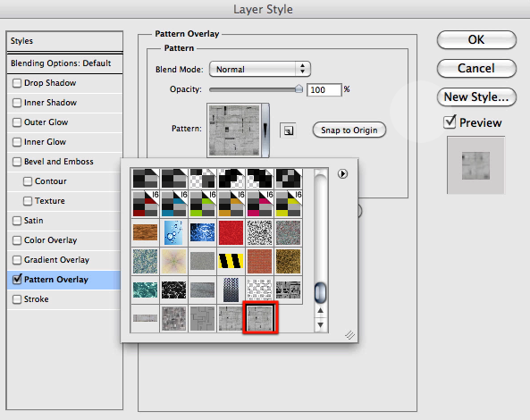
Task: Toggle the Bevel and Emboss checkbox
Action: tap(17, 162)
